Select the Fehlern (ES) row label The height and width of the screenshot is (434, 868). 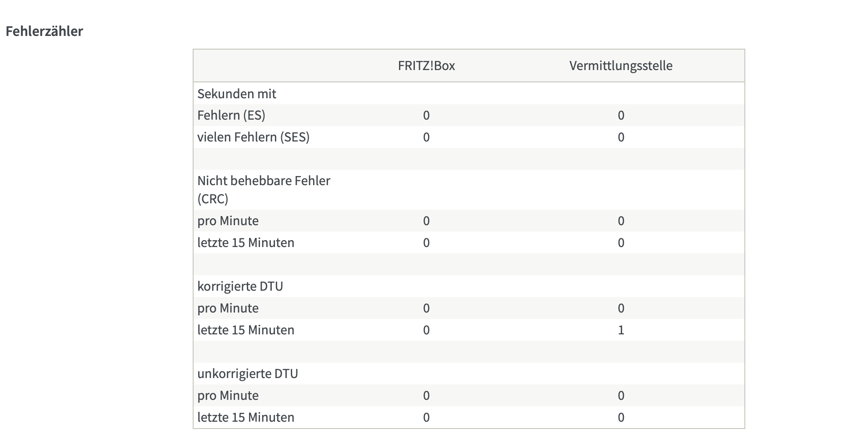point(231,115)
